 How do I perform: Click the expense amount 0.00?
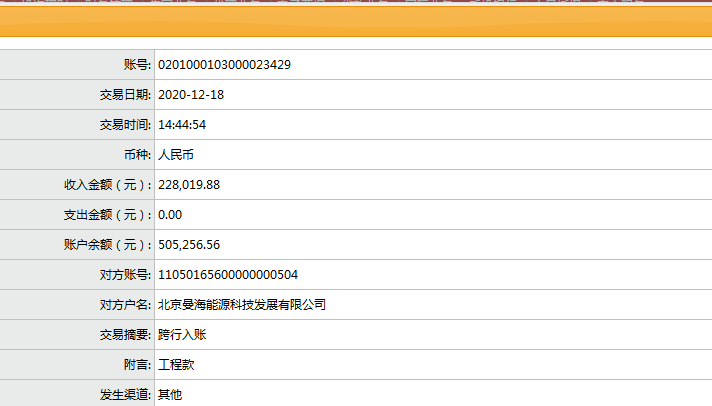pos(170,215)
